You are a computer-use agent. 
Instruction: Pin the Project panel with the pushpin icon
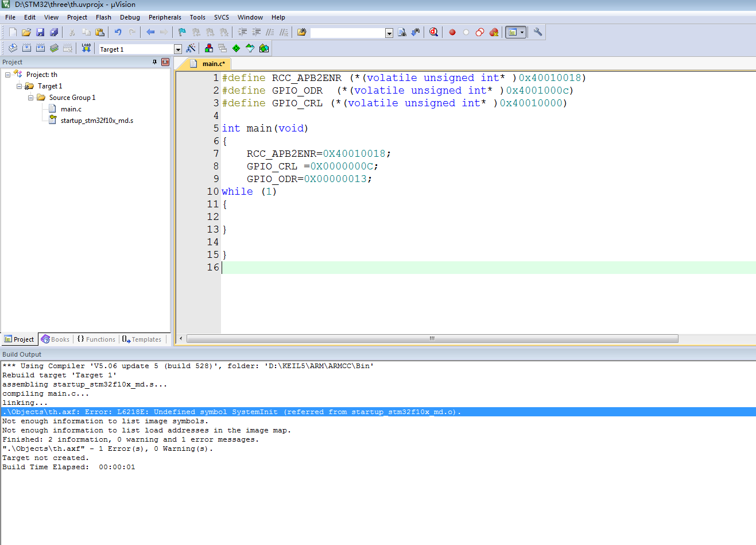154,62
